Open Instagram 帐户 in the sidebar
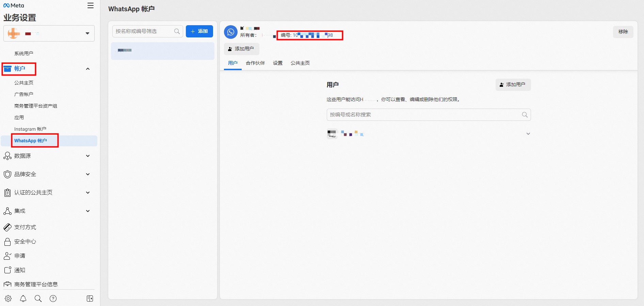Viewport: 644px width, 306px height. 30,129
